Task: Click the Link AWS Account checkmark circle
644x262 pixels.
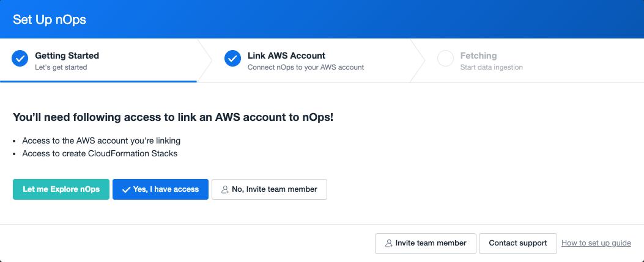Action: [x=232, y=59]
